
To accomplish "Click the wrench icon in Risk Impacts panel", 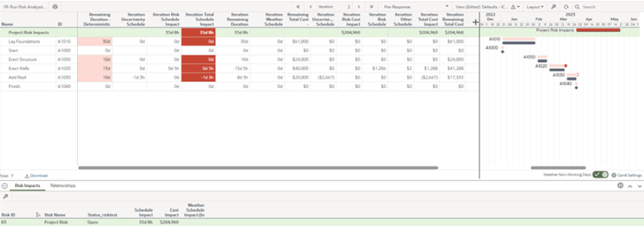I will pos(6,196).
